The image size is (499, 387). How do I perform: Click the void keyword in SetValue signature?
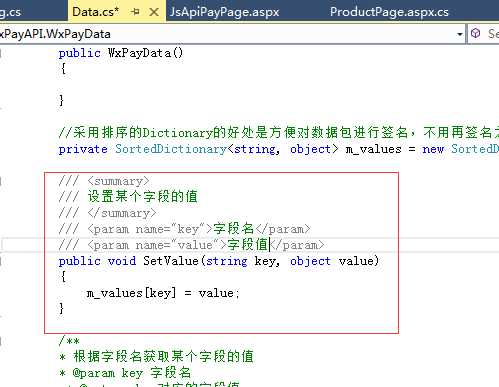point(122,261)
